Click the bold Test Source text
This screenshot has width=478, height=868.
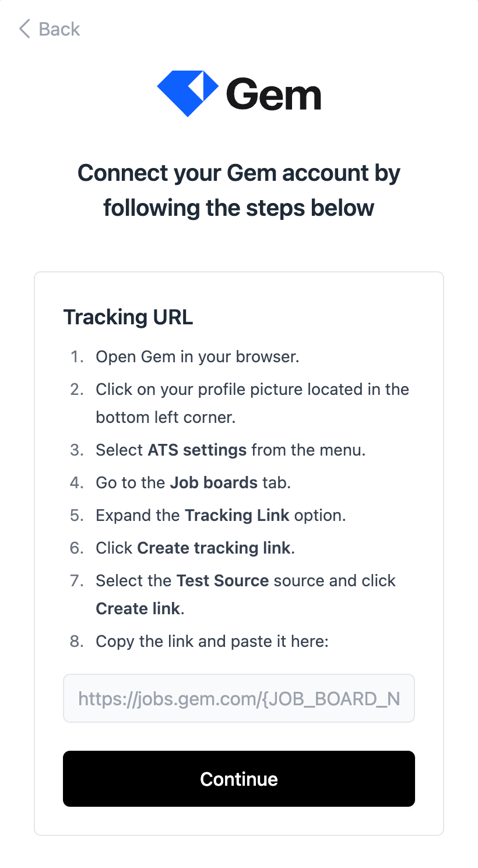click(222, 581)
